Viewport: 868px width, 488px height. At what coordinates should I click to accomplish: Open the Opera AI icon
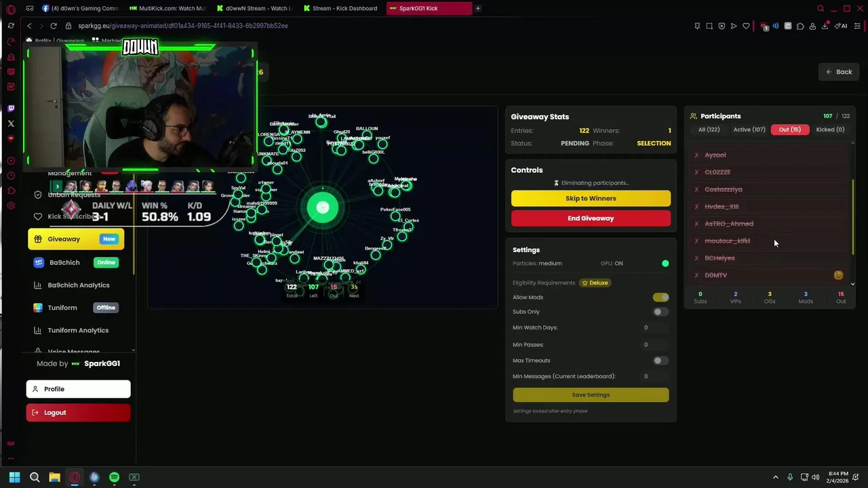[x=841, y=26]
